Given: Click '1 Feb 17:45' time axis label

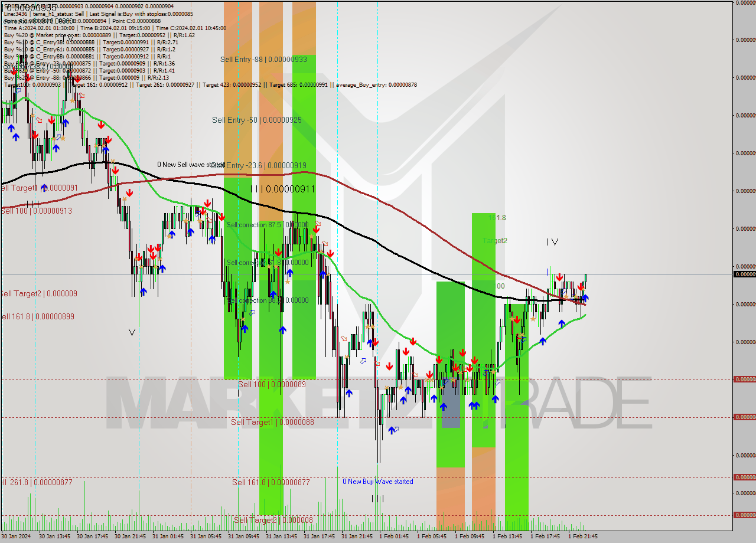Looking at the screenshot, I should click(545, 537).
